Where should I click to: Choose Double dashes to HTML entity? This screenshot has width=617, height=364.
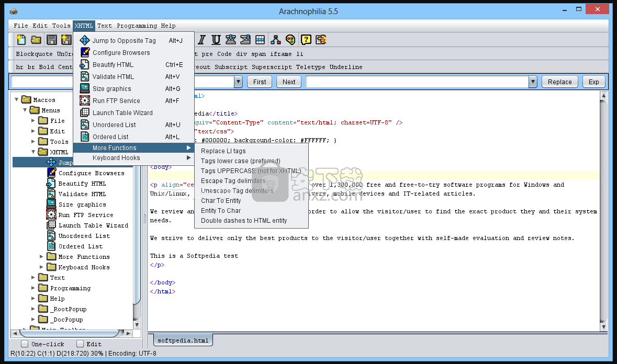coord(251,221)
